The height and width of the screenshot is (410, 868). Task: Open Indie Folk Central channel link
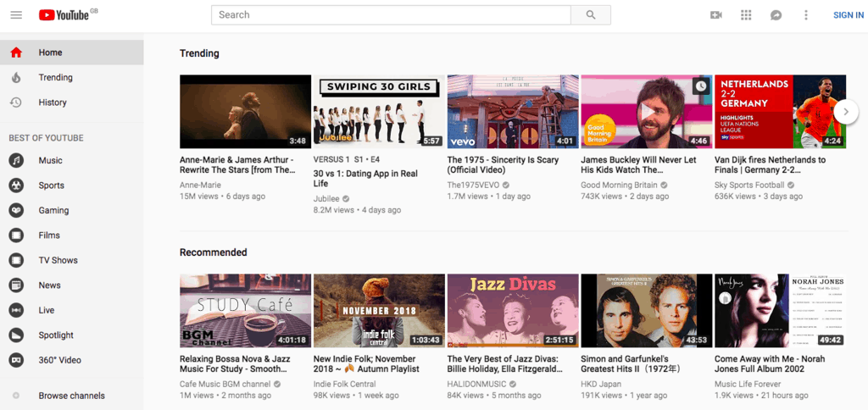(344, 384)
